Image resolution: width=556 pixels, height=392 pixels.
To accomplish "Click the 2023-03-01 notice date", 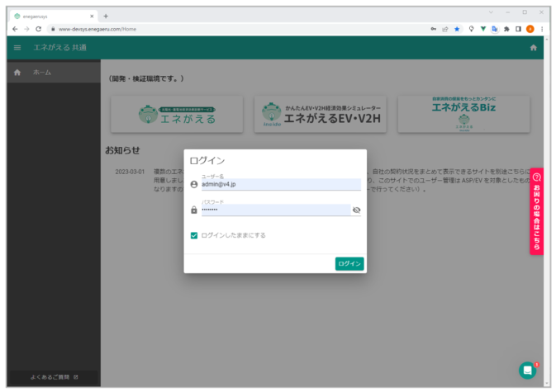I will tap(130, 172).
